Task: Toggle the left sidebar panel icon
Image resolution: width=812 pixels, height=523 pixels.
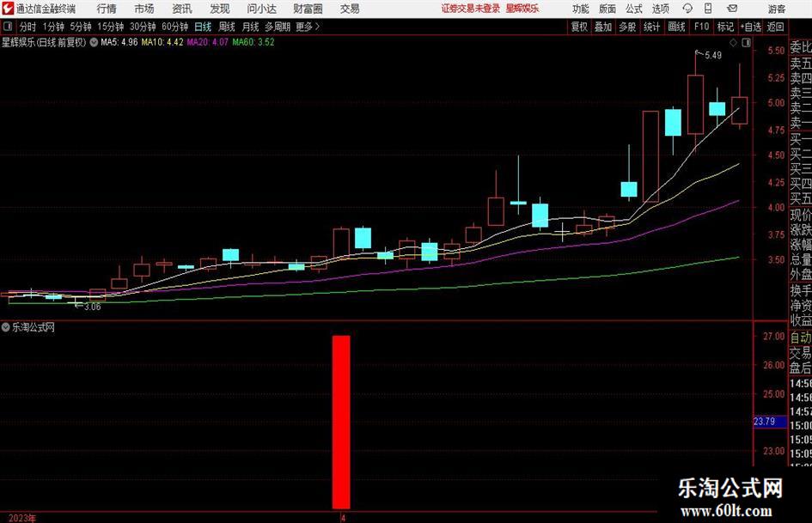Action: pyautogui.click(x=8, y=27)
